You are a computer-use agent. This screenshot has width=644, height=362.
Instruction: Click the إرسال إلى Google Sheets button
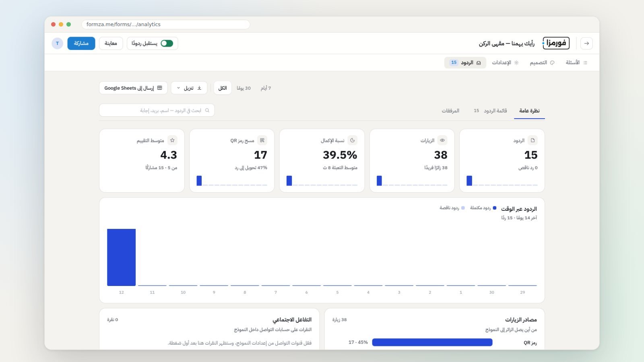[133, 88]
